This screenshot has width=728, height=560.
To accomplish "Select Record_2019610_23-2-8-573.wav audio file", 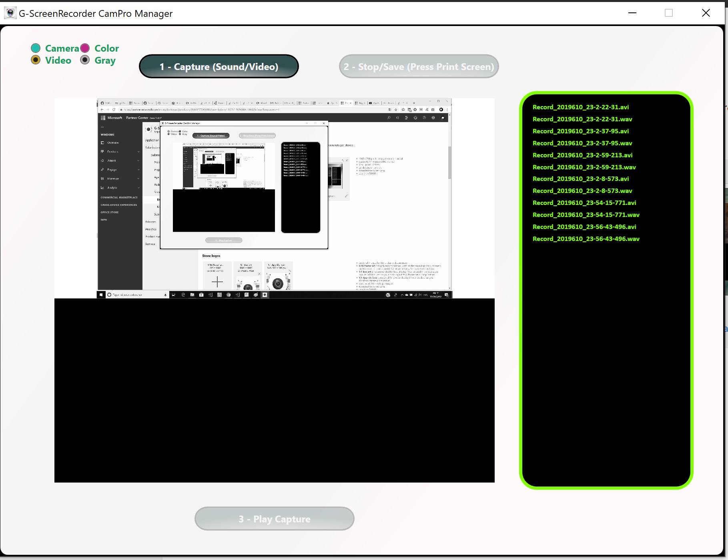I will (x=582, y=191).
